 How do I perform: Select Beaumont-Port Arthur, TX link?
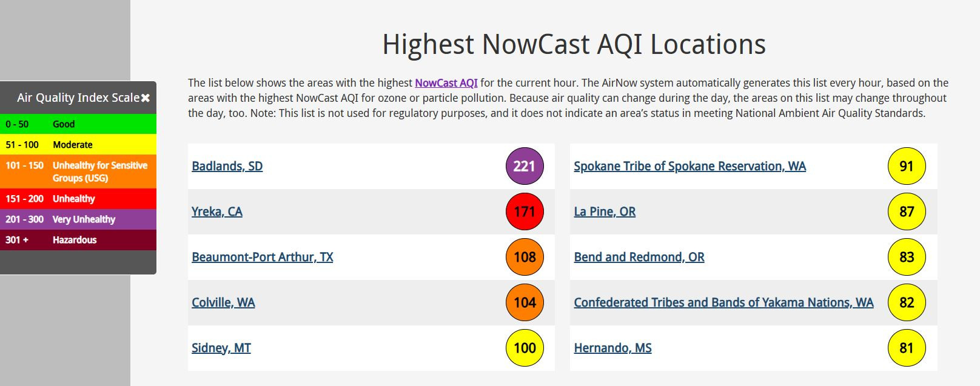263,257
